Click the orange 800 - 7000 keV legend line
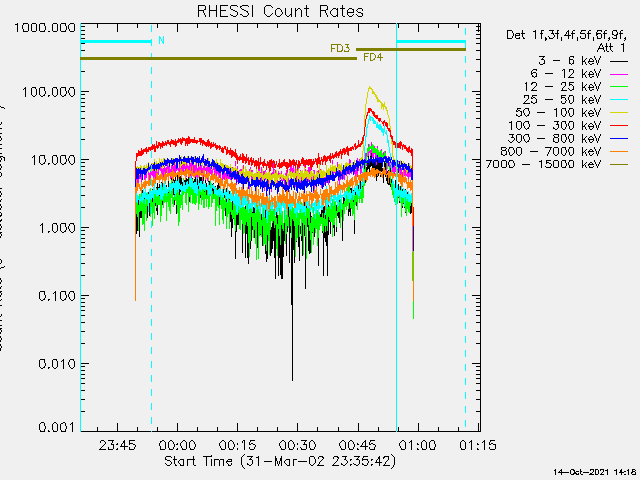Image resolution: width=640 pixels, height=480 pixels. (x=619, y=152)
